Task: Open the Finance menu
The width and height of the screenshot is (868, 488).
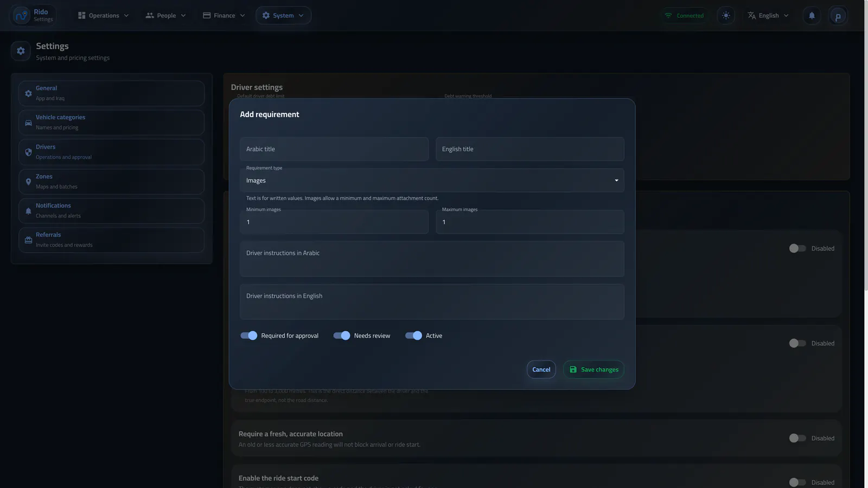Action: coord(224,16)
